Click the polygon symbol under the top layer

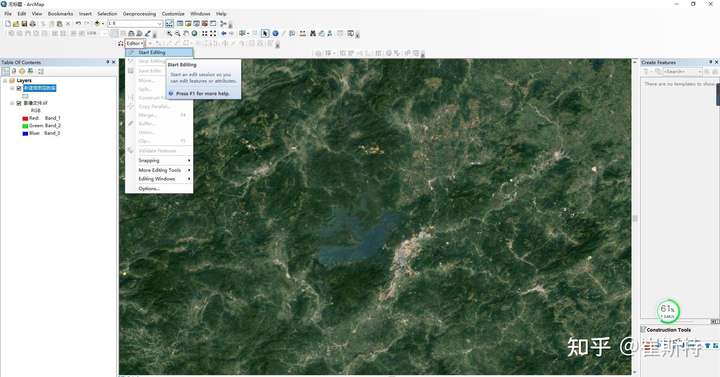click(25, 96)
